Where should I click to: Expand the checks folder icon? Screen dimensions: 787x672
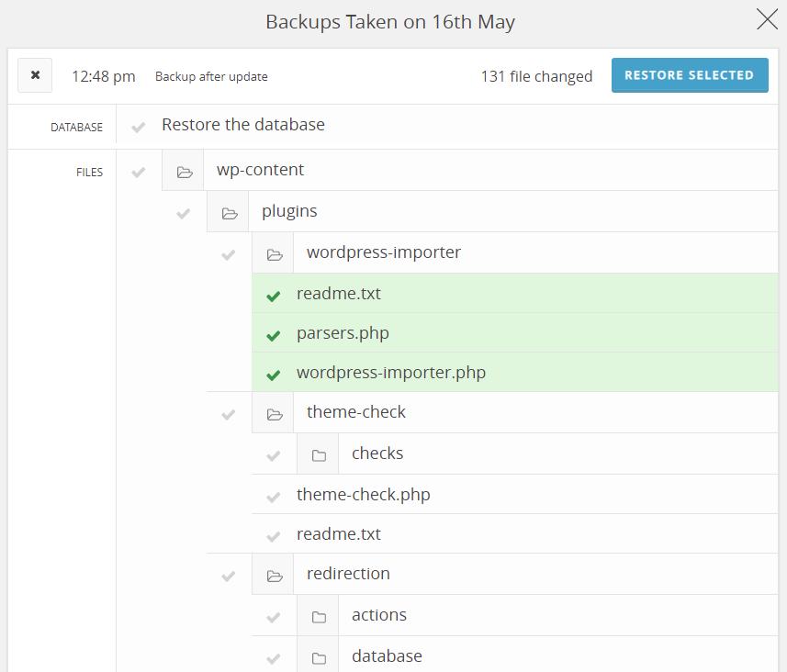click(x=319, y=455)
